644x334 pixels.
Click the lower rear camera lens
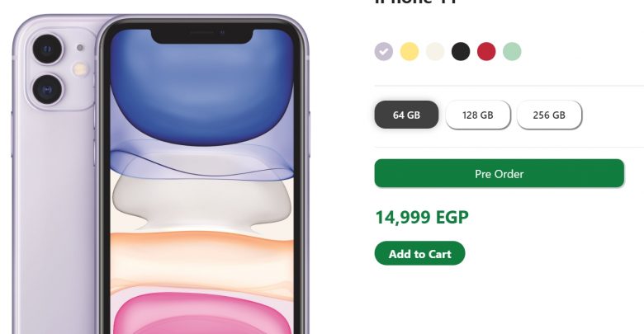pyautogui.click(x=47, y=89)
